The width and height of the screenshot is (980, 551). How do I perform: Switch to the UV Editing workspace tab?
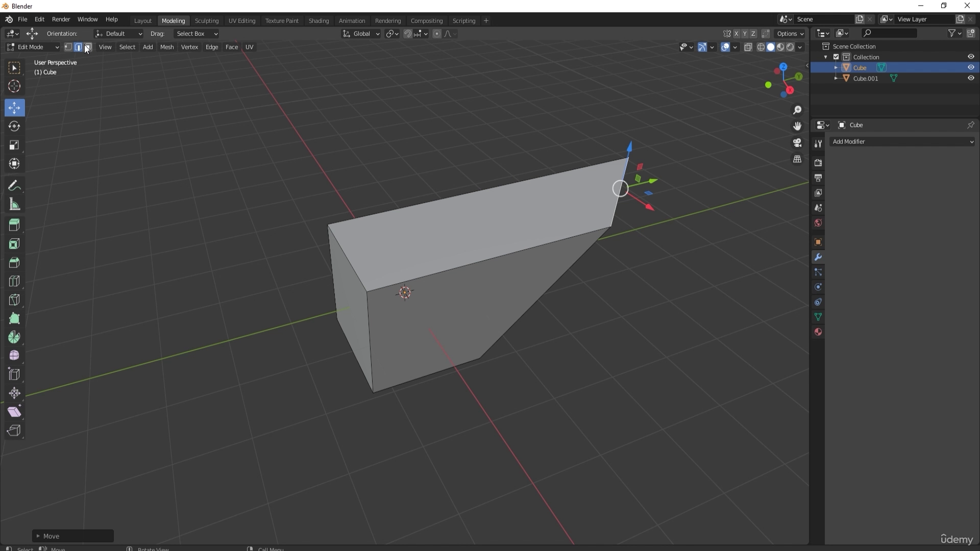coord(242,20)
